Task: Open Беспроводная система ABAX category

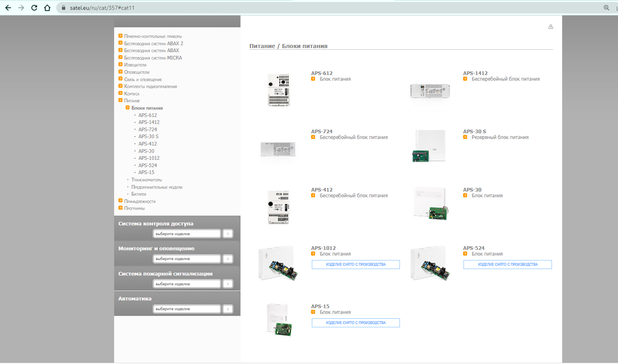Action: [x=152, y=51]
